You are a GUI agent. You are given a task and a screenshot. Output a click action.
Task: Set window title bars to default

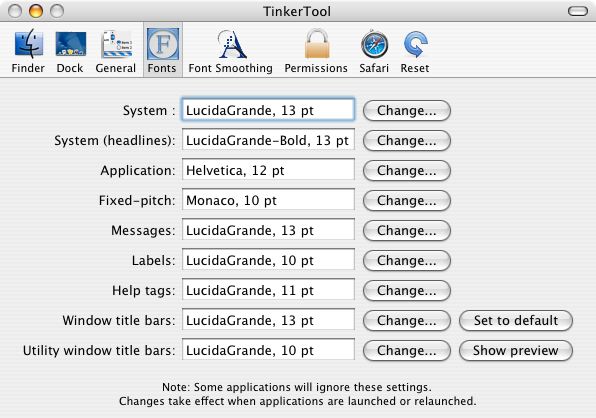pyautogui.click(x=516, y=321)
